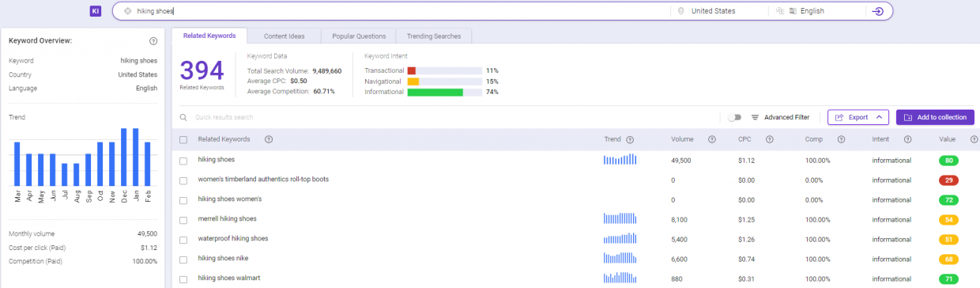Sort by CPC column header
980x288 pixels.
tap(744, 139)
